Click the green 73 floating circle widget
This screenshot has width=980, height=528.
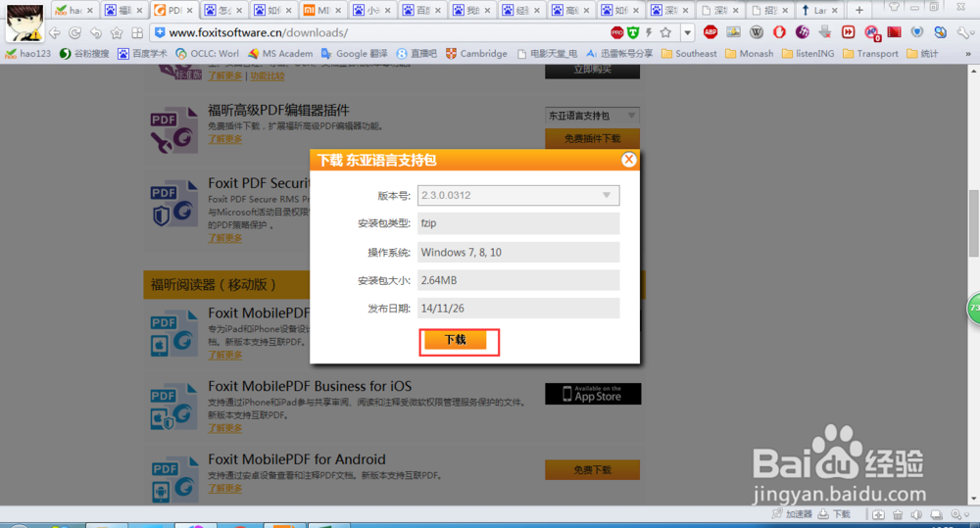click(x=974, y=308)
